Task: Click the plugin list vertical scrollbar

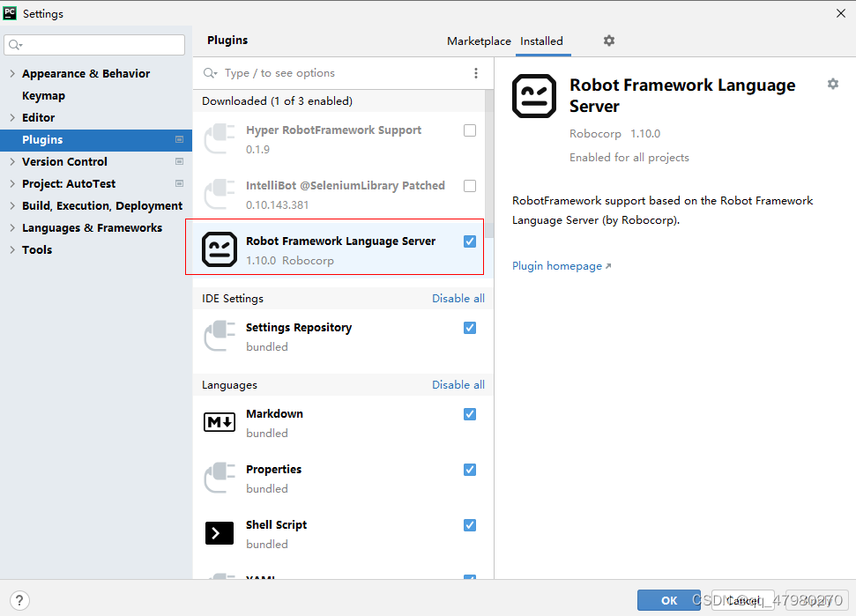Action: (489, 164)
